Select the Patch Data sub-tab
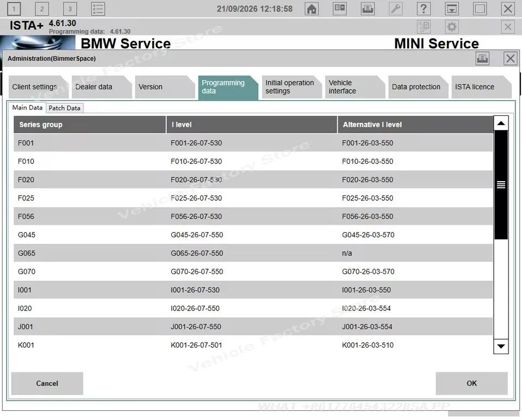 (x=64, y=108)
